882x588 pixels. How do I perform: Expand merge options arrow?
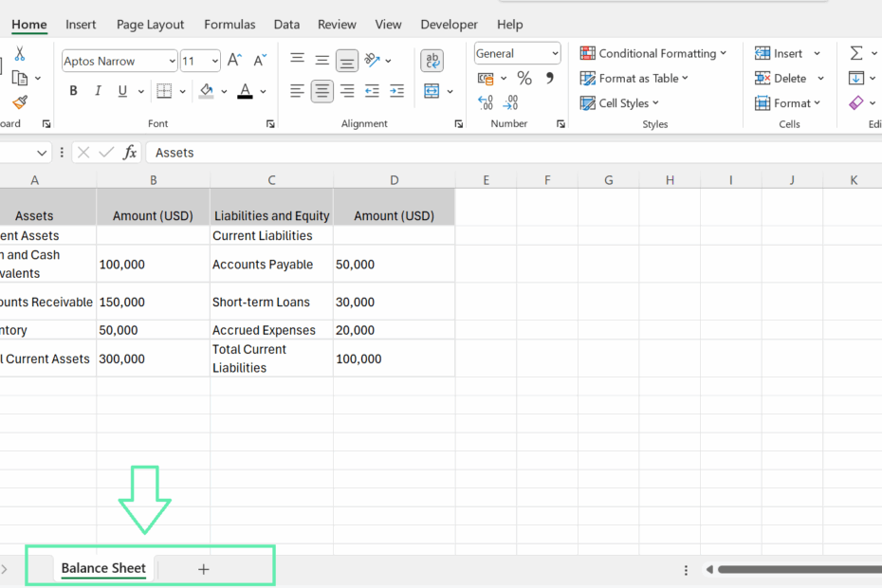coord(450,91)
